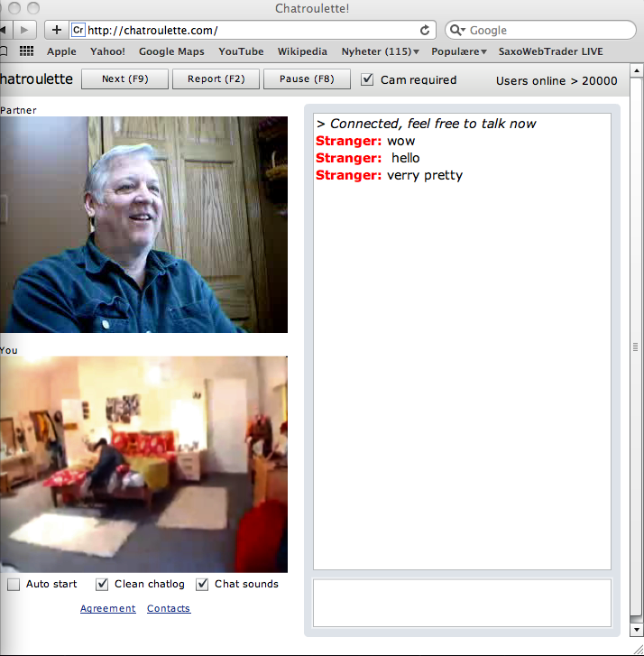Click the 'Users online > 20000' text
The width and height of the screenshot is (644, 656).
[x=557, y=80]
